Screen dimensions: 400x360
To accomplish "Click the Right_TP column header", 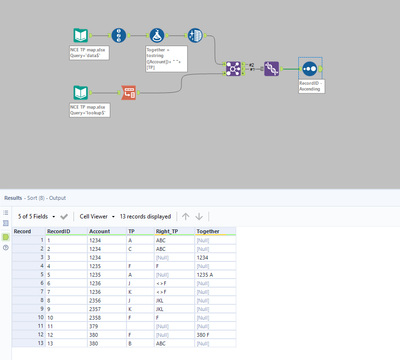I will coord(174,231).
